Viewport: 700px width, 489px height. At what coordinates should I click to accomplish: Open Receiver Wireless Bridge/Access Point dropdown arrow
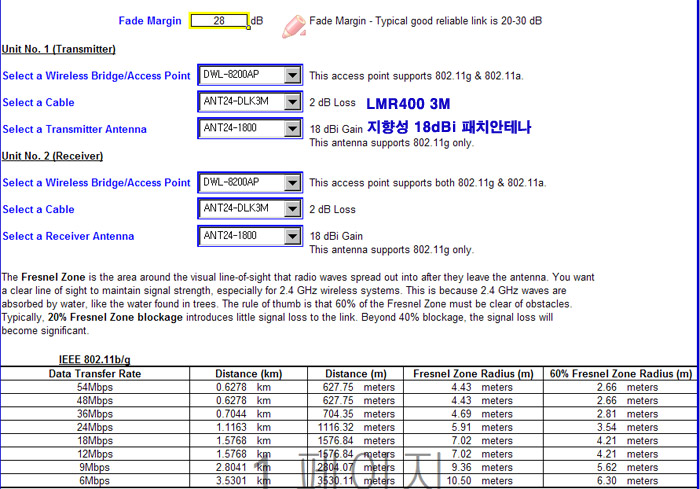(x=292, y=182)
